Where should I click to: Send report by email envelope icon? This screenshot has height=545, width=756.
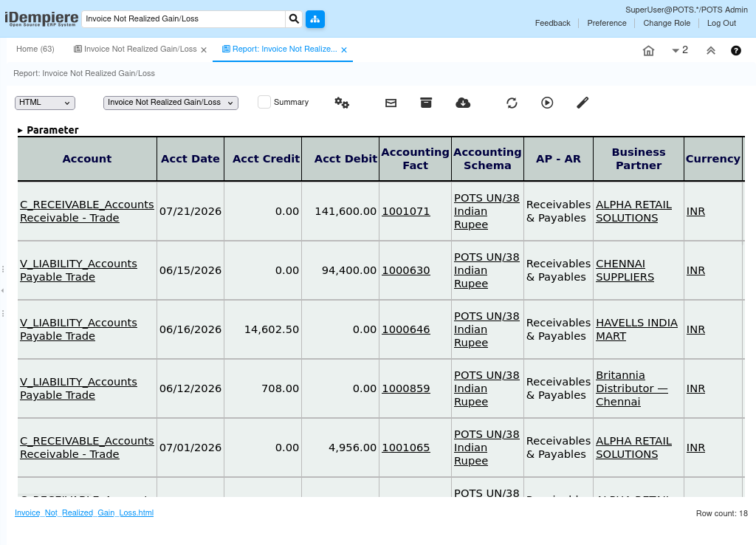pos(391,103)
